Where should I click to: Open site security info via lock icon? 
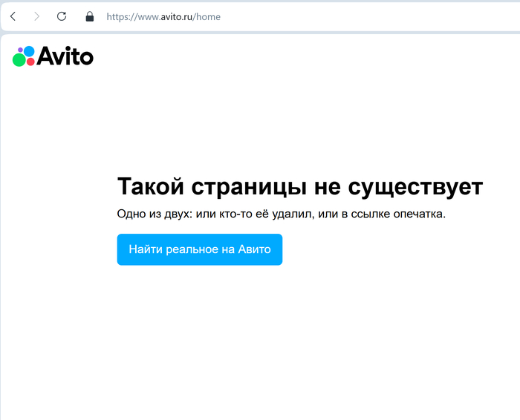[x=90, y=16]
